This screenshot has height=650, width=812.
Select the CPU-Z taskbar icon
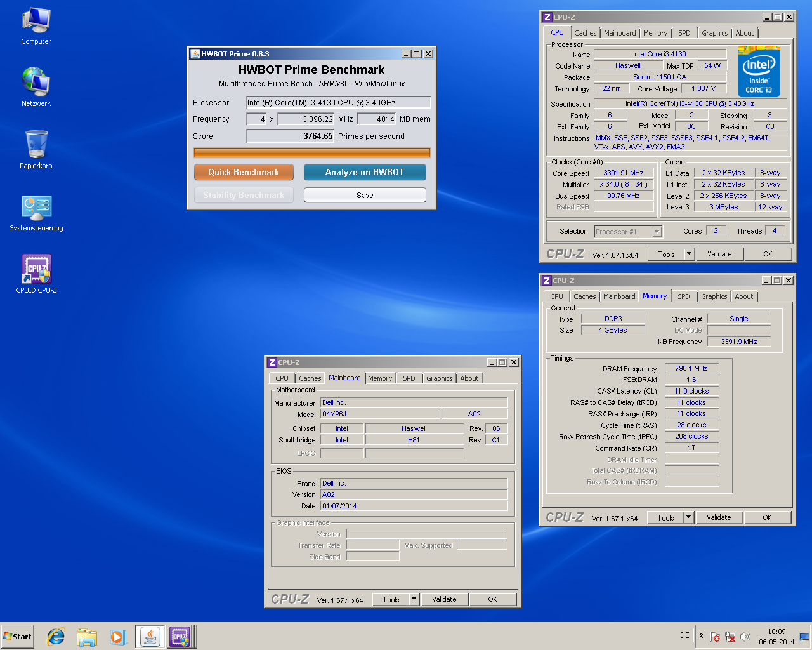point(180,637)
